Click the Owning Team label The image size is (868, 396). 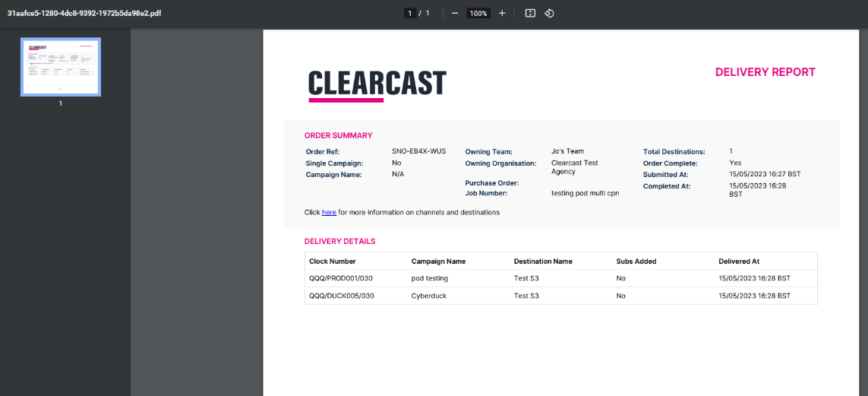(x=489, y=152)
